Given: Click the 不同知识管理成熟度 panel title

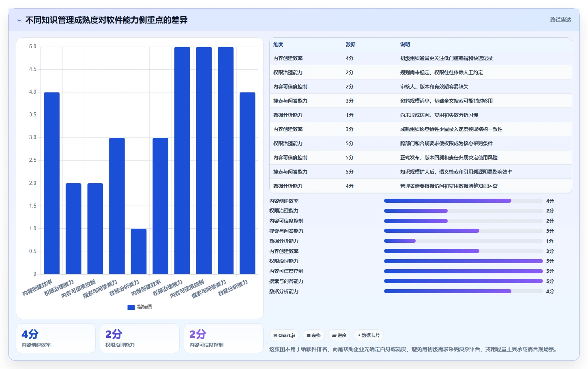Looking at the screenshot, I should [x=106, y=20].
